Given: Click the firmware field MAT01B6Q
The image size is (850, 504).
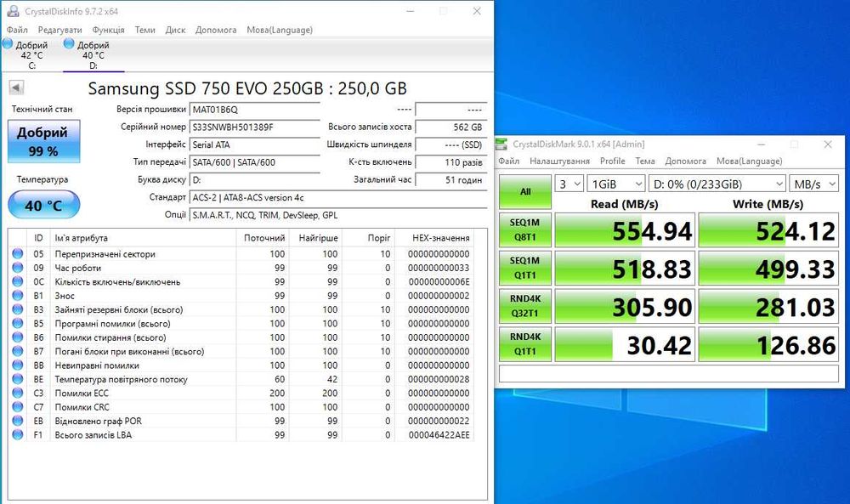Looking at the screenshot, I should (x=255, y=110).
